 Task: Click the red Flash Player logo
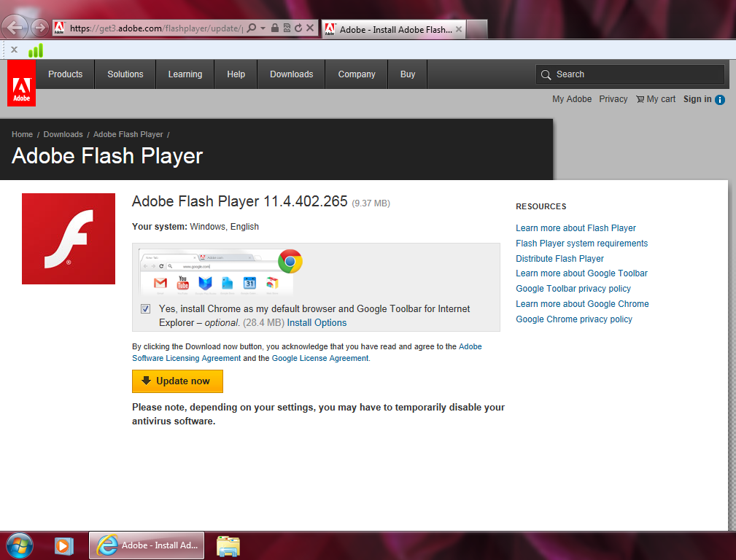tap(69, 238)
